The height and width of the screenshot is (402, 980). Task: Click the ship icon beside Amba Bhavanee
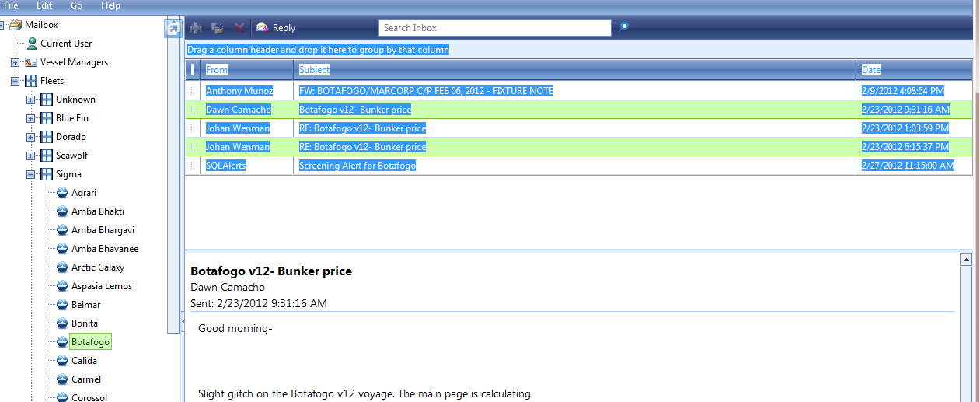point(62,249)
